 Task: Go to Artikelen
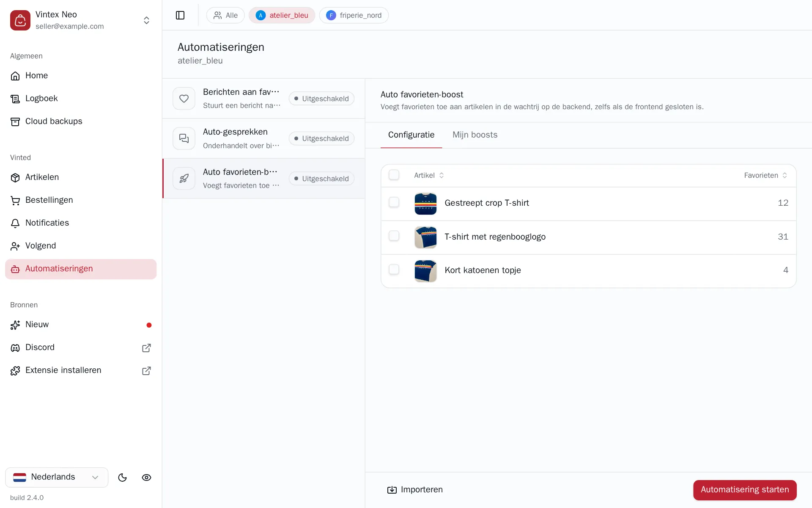[x=81, y=177]
